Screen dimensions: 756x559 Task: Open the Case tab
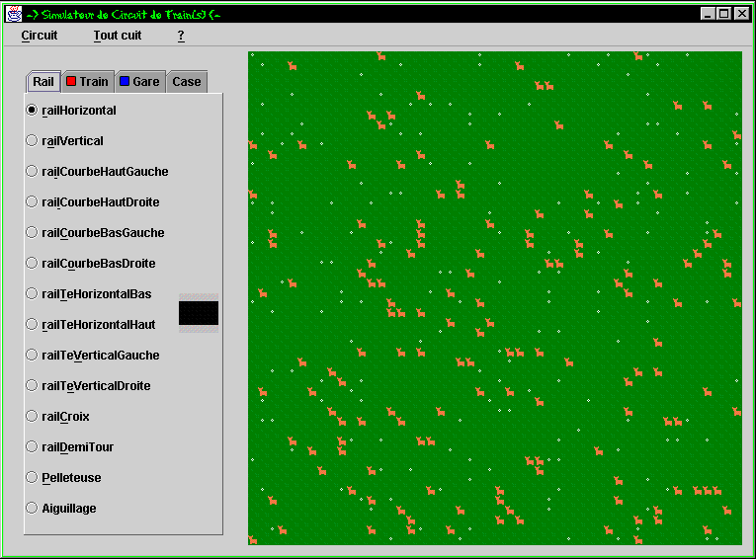[186, 82]
